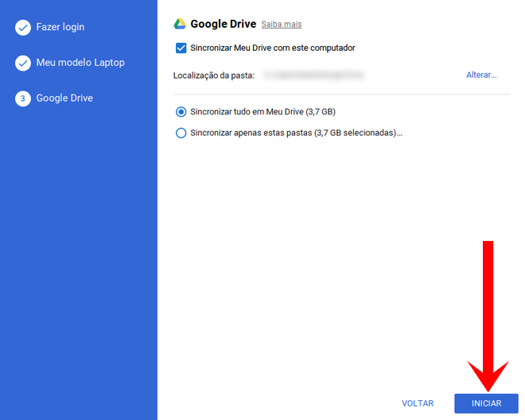525x420 pixels.
Task: Click the Google Drive heading text
Action: click(x=224, y=24)
